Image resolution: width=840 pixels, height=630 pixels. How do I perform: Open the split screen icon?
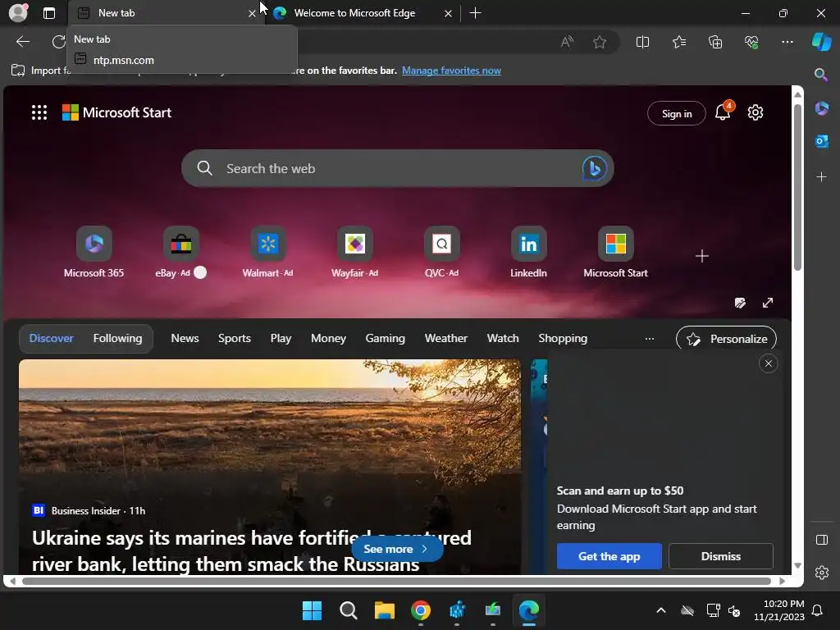642,42
